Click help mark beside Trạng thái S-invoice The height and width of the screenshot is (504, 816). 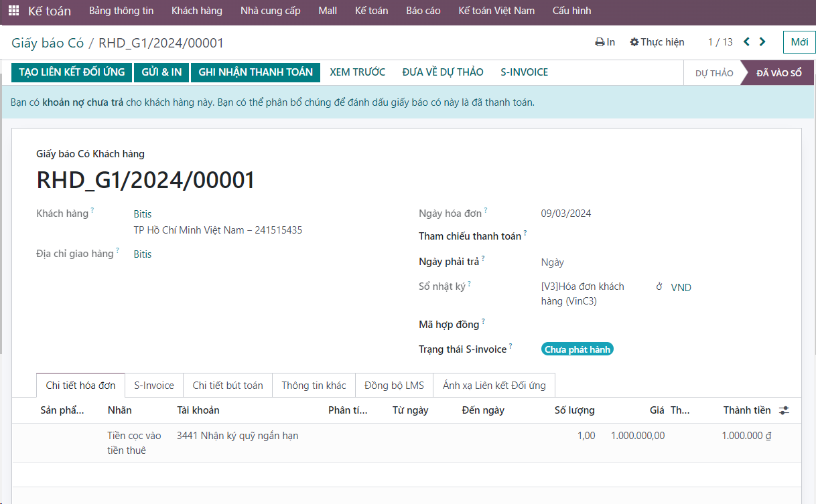(511, 346)
